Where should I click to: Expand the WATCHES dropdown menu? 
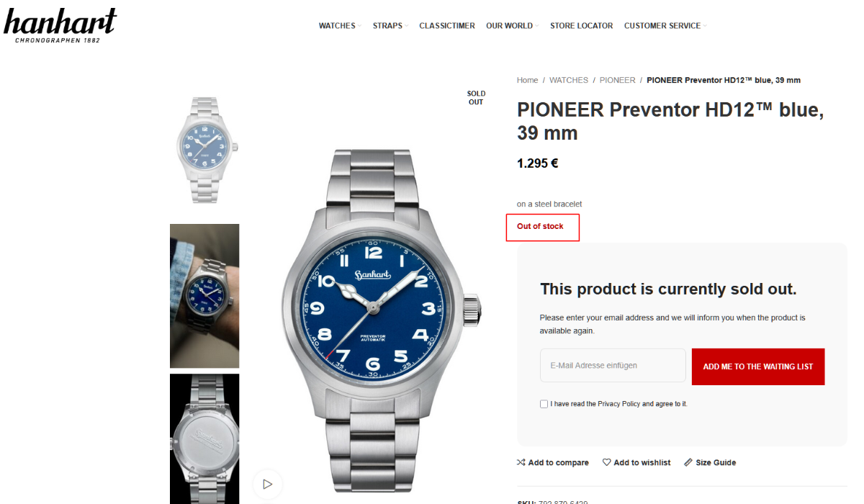(340, 26)
